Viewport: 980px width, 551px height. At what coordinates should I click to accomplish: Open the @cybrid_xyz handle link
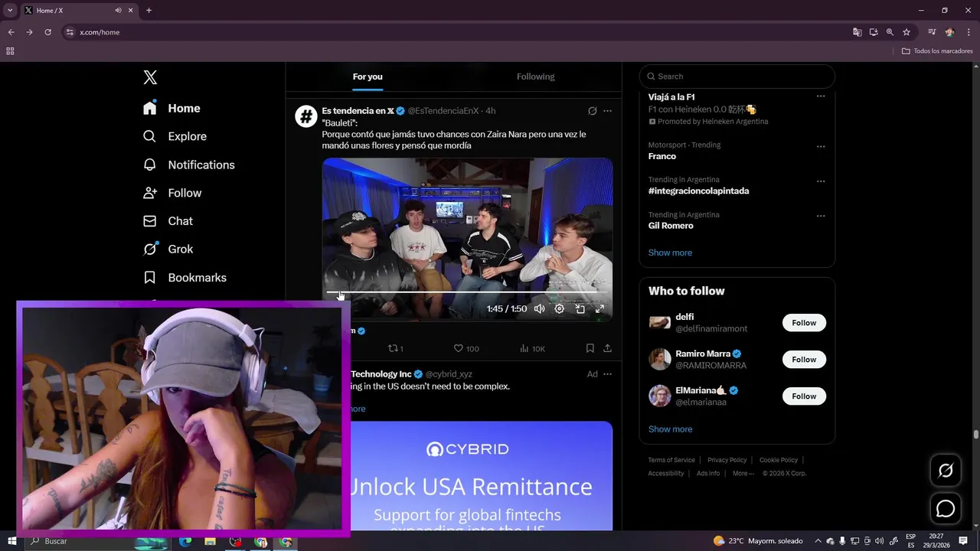[449, 374]
